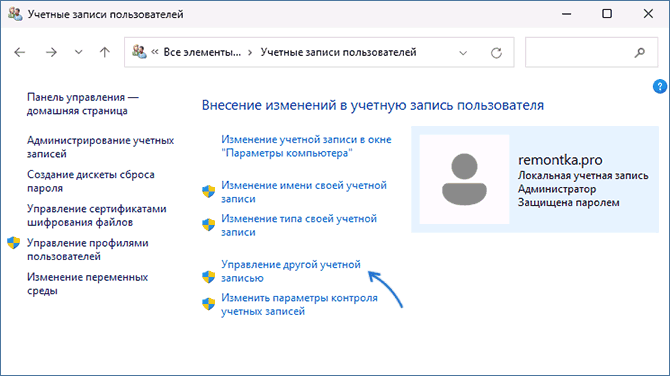Click the Control Panel search field

click(591, 52)
